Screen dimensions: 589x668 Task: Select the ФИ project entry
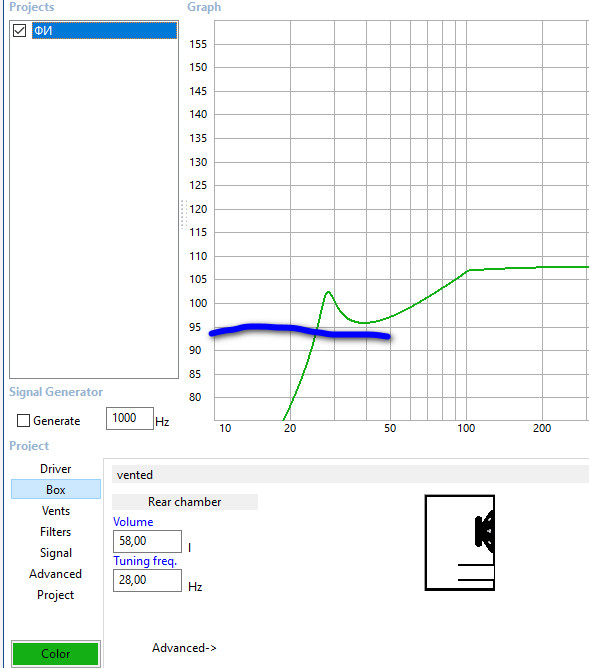click(x=104, y=31)
